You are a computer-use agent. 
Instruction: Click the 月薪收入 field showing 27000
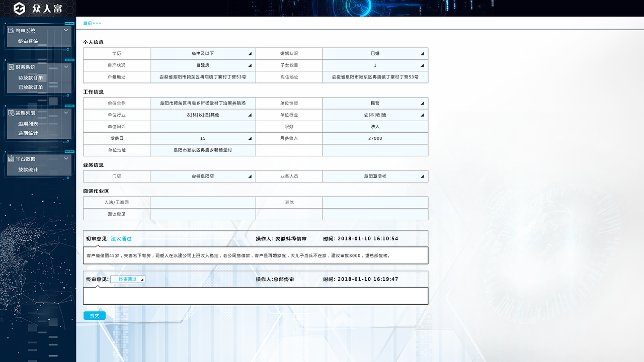click(x=375, y=138)
